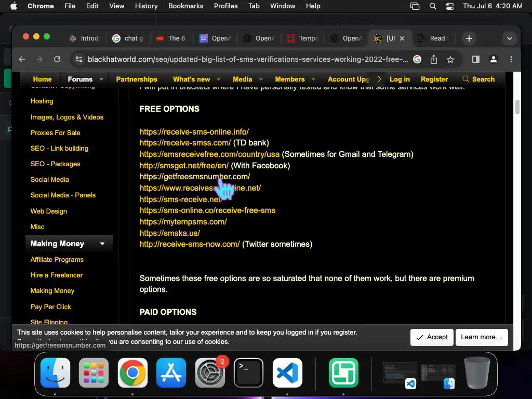Open the Chrome profile icon

pos(494,59)
